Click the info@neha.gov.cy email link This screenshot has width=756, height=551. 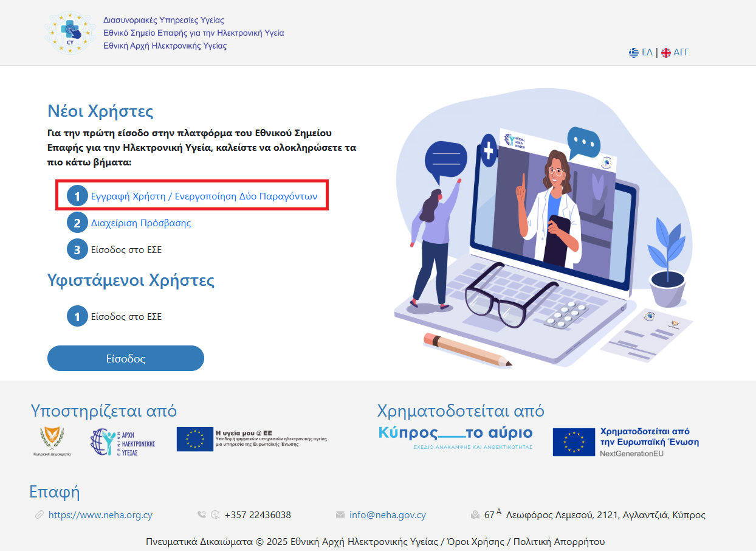(388, 515)
